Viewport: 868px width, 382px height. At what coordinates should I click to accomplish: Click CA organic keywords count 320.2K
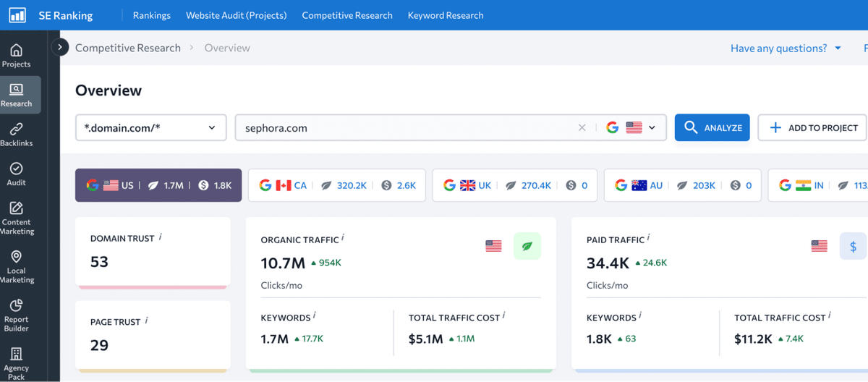tap(352, 185)
